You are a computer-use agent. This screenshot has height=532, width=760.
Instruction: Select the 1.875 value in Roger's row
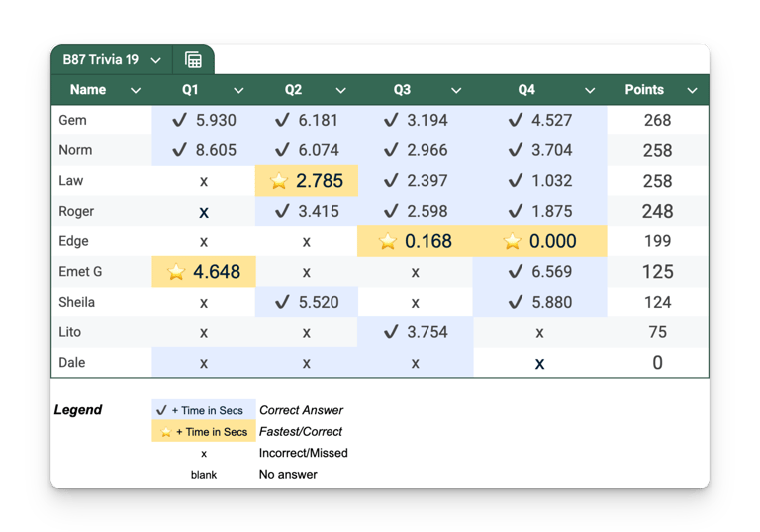point(551,211)
